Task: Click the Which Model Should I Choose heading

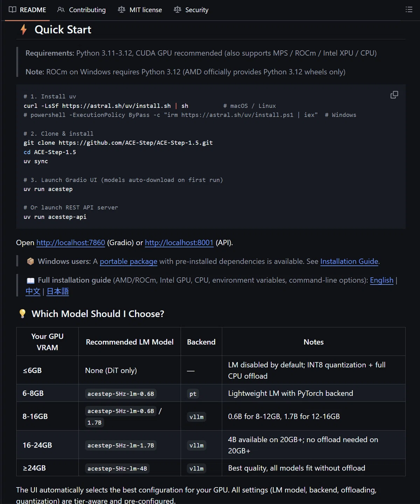Action: (x=98, y=314)
